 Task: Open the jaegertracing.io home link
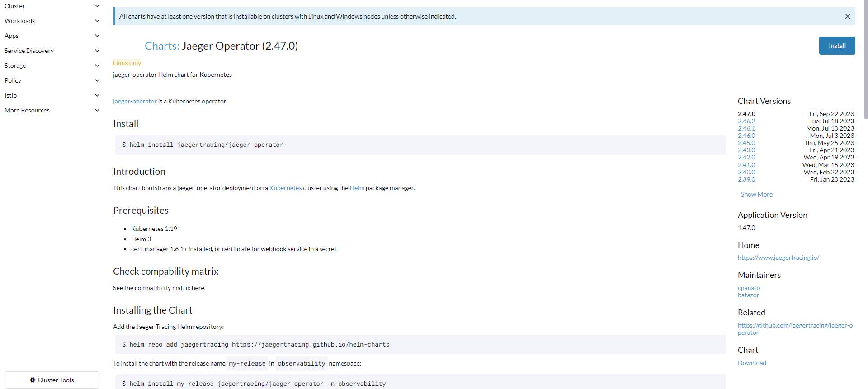(x=778, y=258)
